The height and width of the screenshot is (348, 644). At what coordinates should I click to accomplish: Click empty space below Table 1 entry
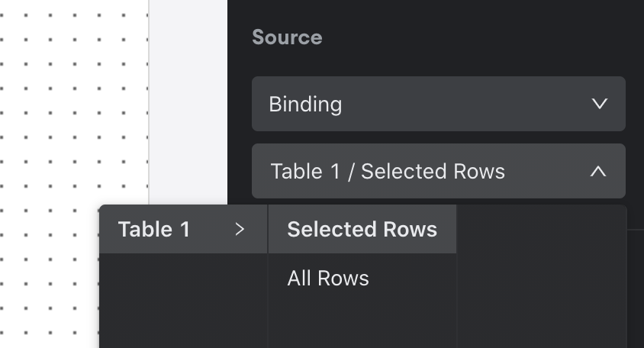click(183, 301)
